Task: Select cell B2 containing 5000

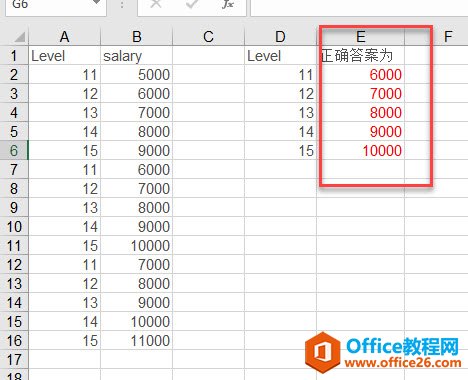Action: 137,74
